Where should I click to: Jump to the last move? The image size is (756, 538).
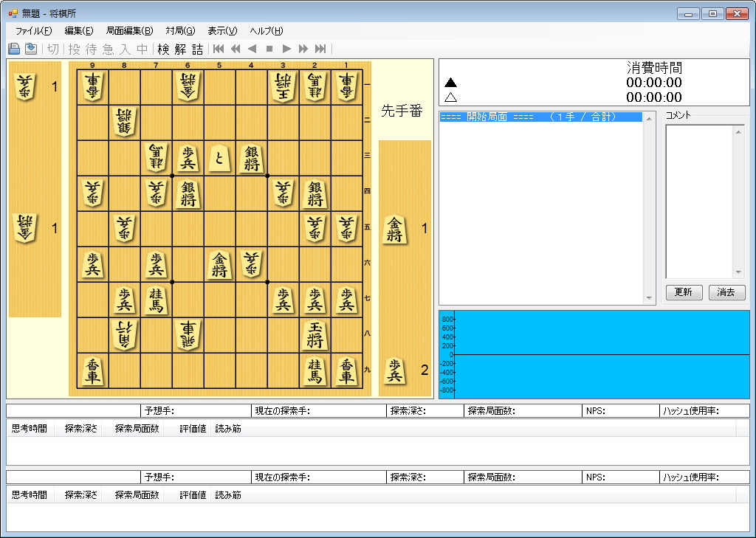[x=320, y=49]
